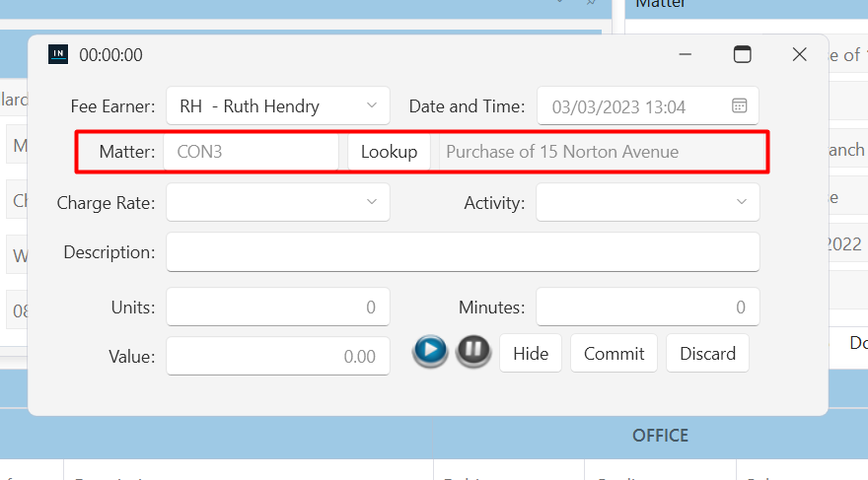Hide the time recording dialog

[x=531, y=353]
